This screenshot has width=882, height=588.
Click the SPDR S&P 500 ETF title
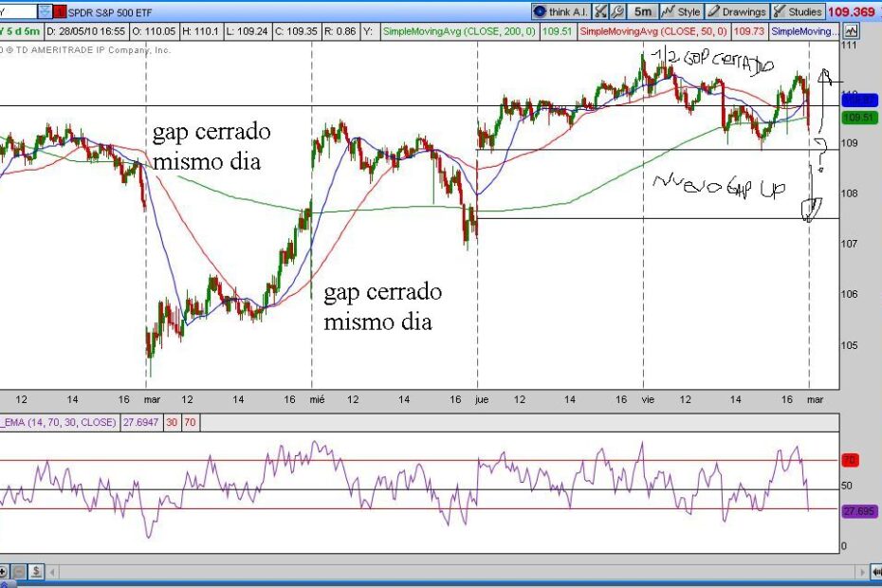click(x=110, y=12)
